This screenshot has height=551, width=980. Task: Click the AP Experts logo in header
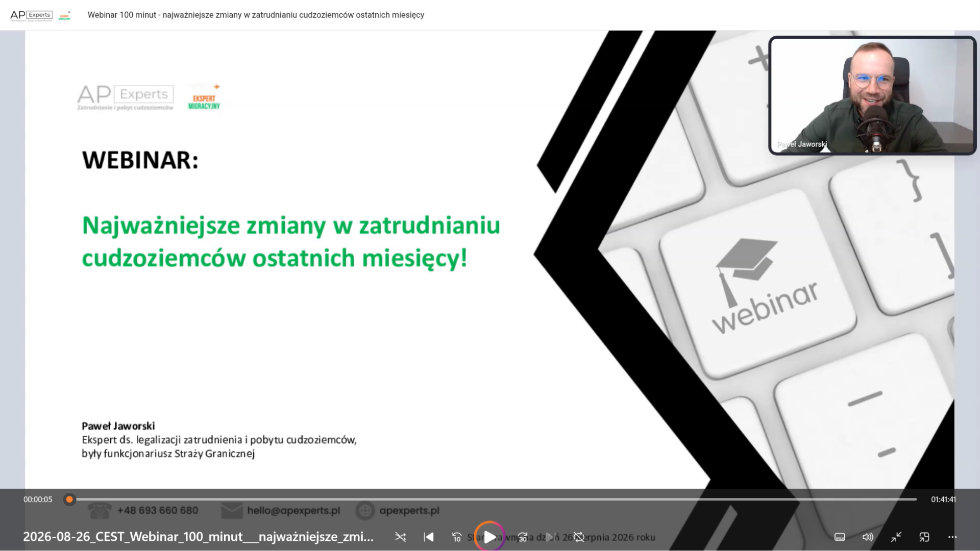point(31,15)
